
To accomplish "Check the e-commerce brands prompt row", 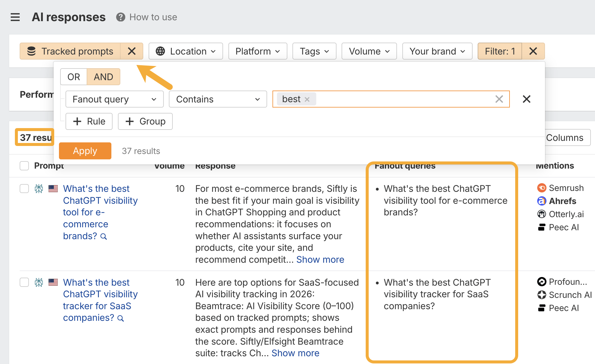I will click(x=24, y=189).
